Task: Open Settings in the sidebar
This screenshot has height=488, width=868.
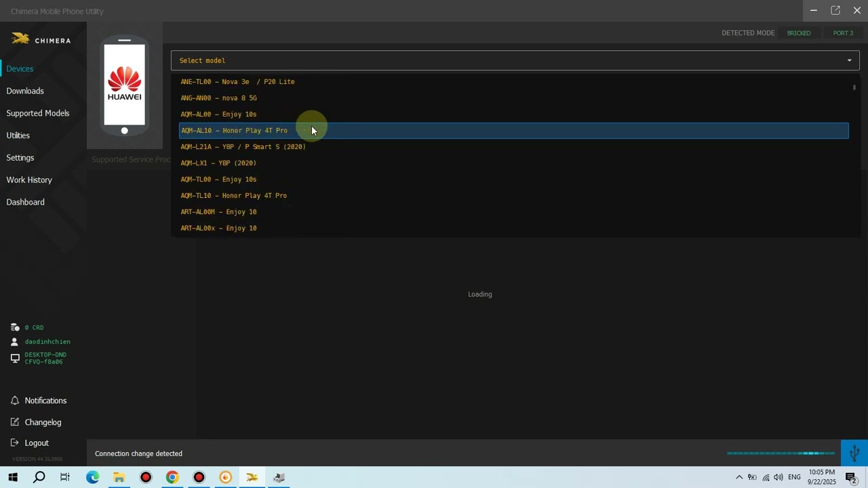Action: click(x=20, y=158)
